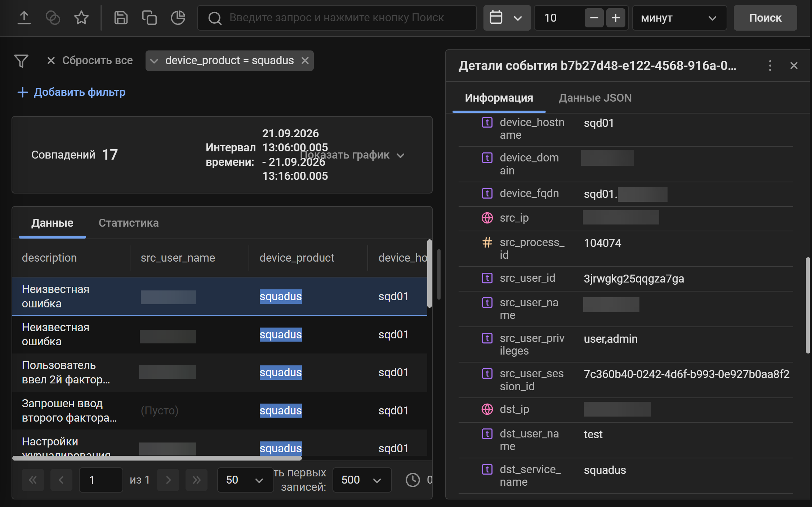Go to next results page

[x=168, y=480]
